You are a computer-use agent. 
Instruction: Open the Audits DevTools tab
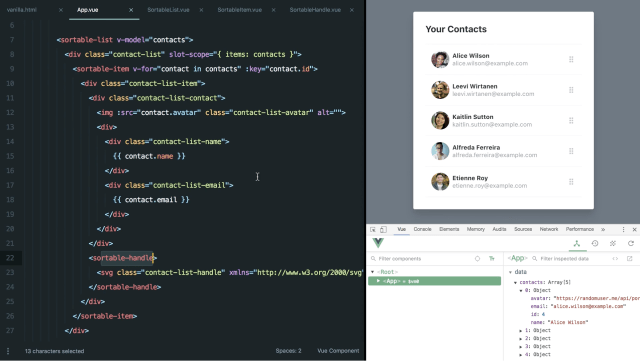click(499, 229)
